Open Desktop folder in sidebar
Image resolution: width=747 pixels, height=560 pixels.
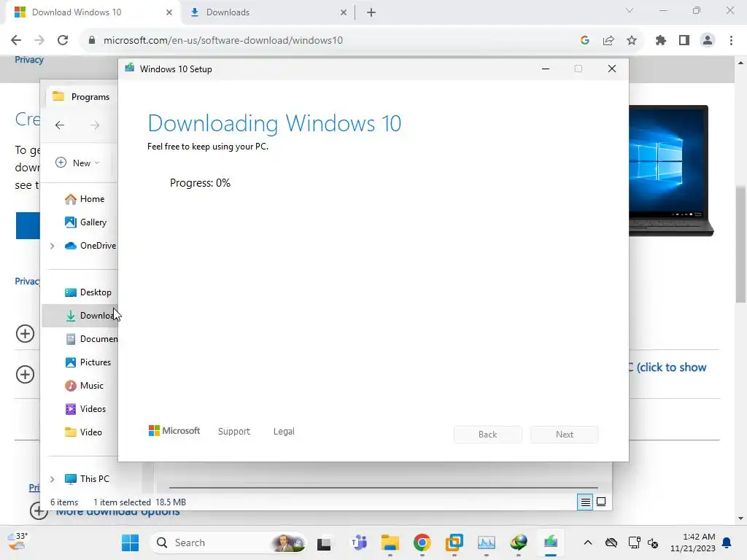(x=88, y=292)
